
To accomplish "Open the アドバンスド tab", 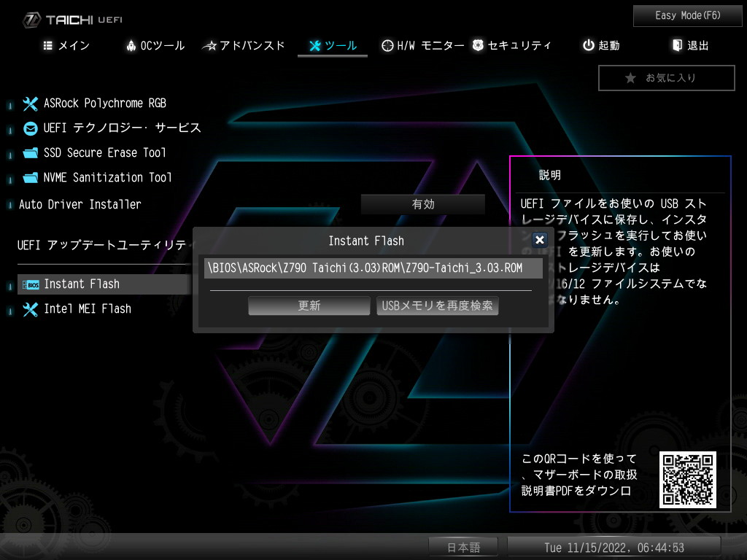I will 244,45.
